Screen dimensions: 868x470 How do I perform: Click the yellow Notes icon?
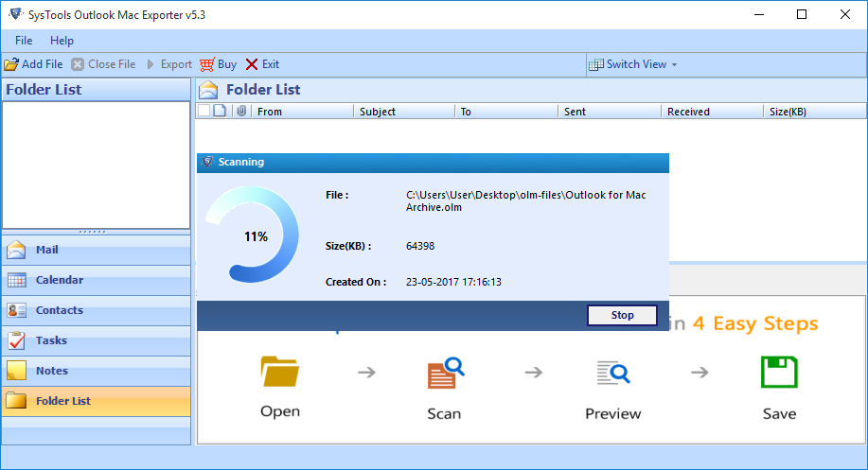[x=17, y=371]
